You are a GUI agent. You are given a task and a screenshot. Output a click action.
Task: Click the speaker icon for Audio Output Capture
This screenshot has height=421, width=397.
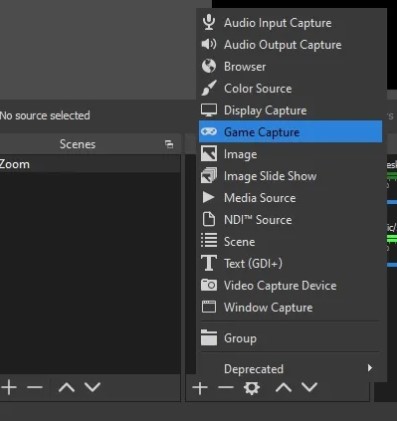pyautogui.click(x=209, y=44)
